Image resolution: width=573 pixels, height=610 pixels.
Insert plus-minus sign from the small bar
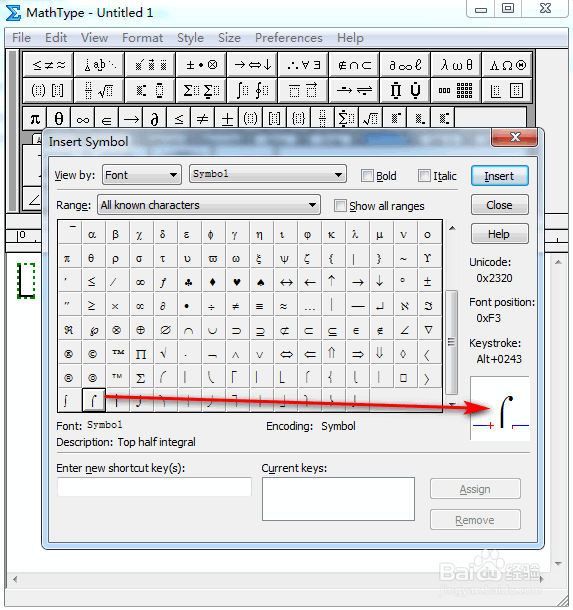coord(227,118)
